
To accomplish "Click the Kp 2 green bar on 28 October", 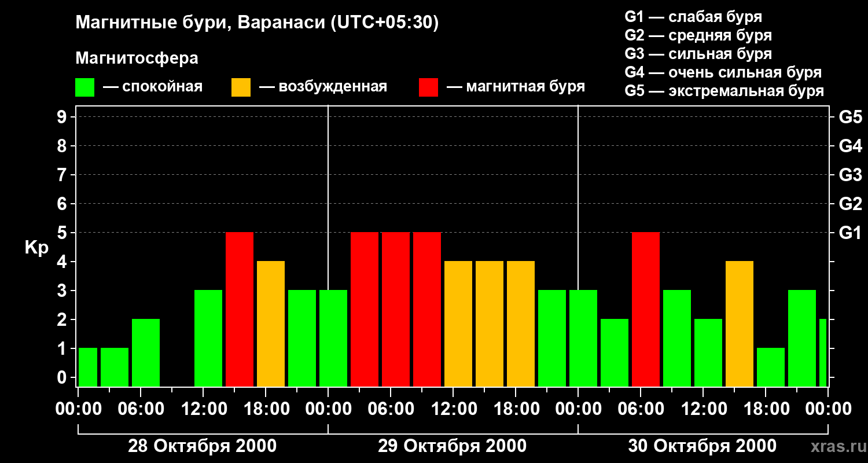I will pyautogui.click(x=146, y=352).
